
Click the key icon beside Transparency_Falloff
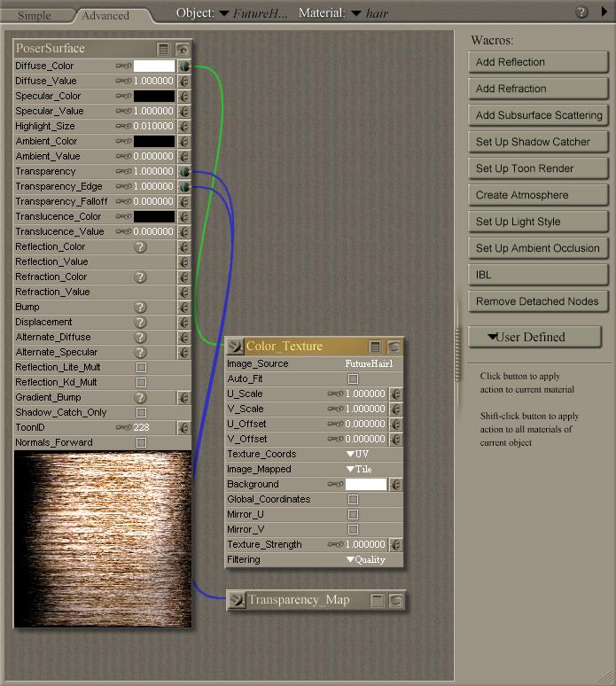[x=123, y=201]
